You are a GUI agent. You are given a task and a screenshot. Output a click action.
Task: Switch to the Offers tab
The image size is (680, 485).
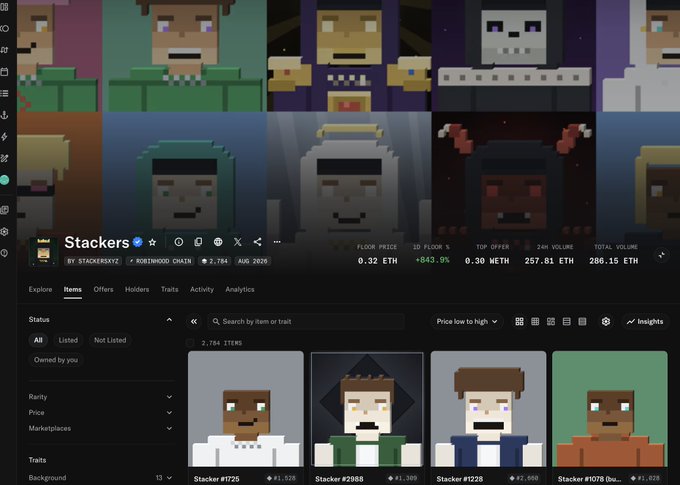pos(103,289)
